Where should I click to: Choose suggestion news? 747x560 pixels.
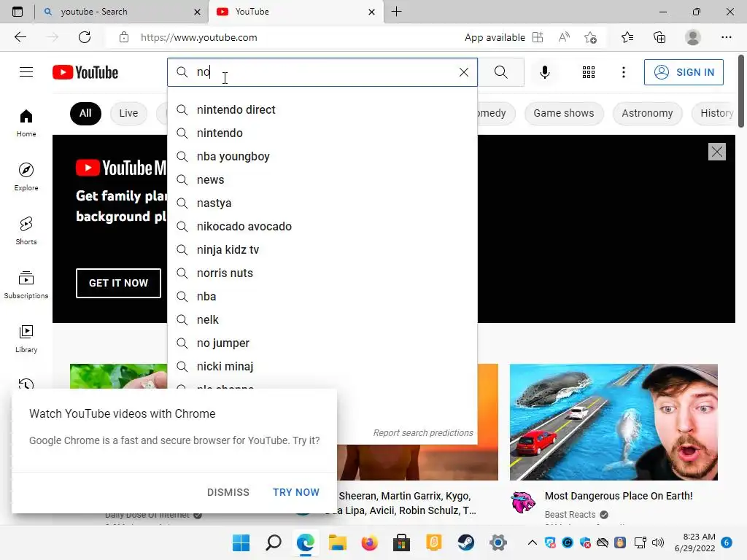[x=322, y=179]
